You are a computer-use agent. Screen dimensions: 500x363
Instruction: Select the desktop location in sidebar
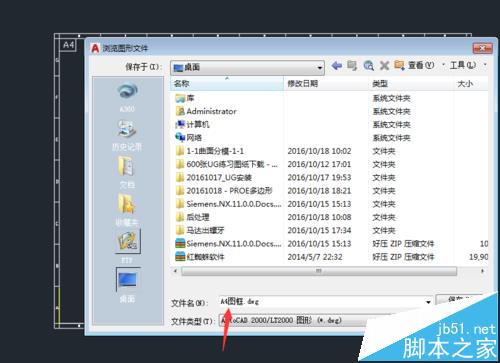tap(127, 285)
